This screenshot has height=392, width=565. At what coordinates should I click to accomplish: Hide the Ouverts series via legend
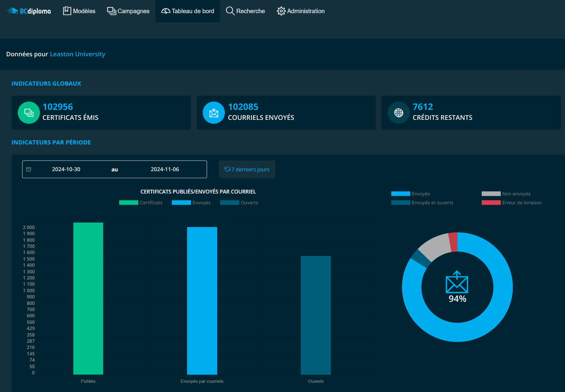click(239, 203)
